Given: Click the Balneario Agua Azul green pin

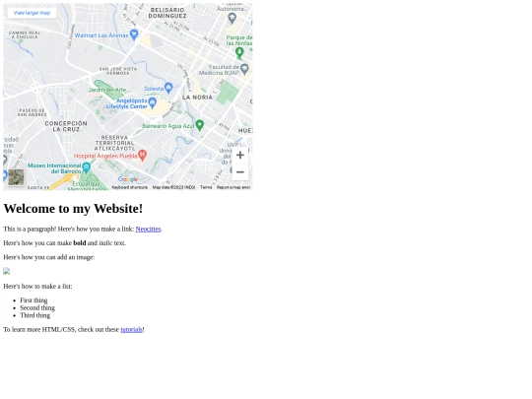Looking at the screenshot, I should click(199, 125).
